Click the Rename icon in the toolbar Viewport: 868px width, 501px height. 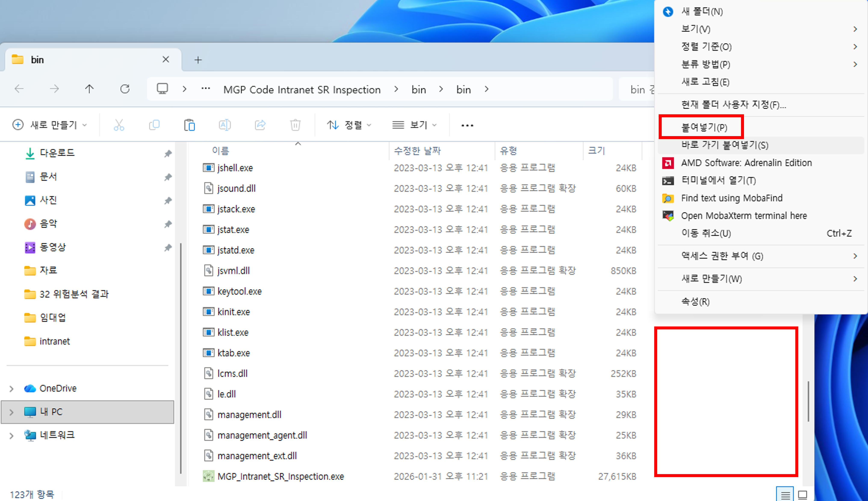pyautogui.click(x=225, y=125)
